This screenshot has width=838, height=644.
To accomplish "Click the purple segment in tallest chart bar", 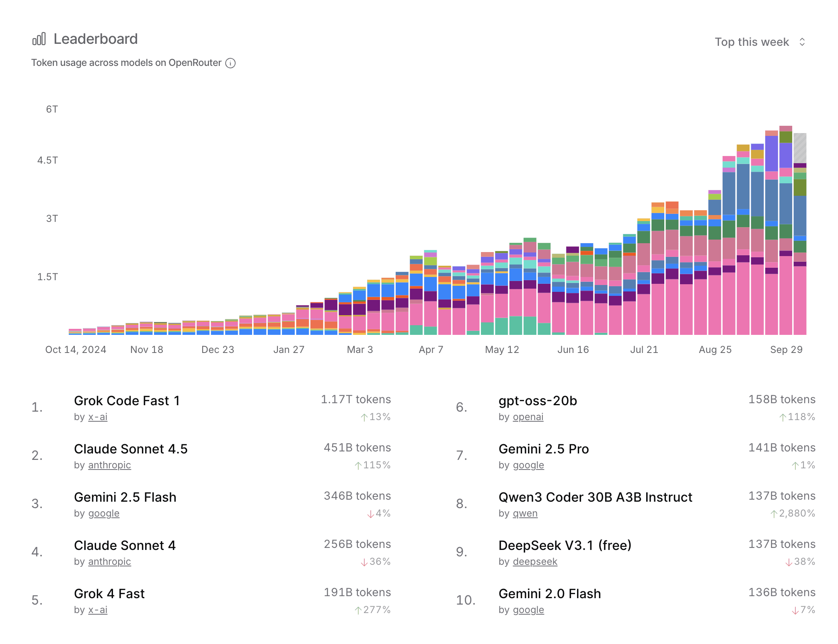I will (x=785, y=155).
